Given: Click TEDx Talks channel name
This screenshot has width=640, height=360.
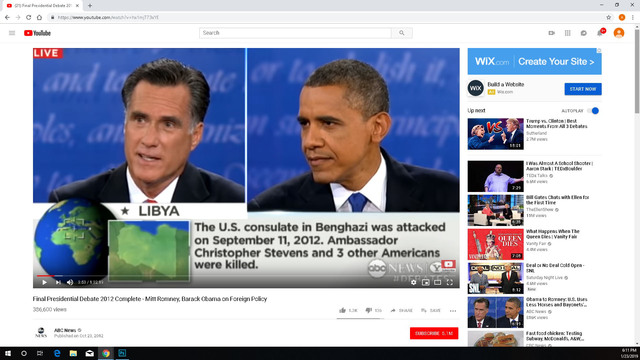Looking at the screenshot, I should click(x=537, y=176).
